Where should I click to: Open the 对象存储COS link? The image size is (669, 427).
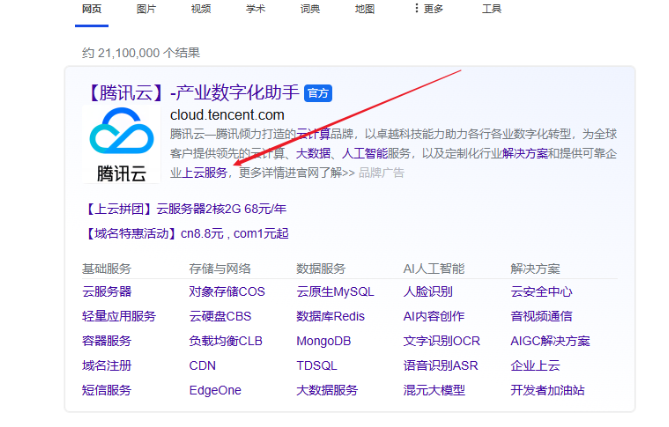click(x=227, y=292)
